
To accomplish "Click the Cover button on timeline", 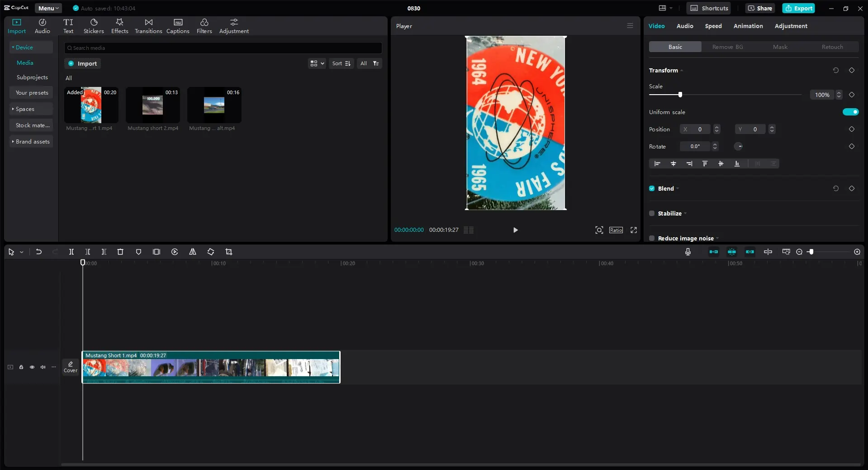I will pyautogui.click(x=71, y=367).
